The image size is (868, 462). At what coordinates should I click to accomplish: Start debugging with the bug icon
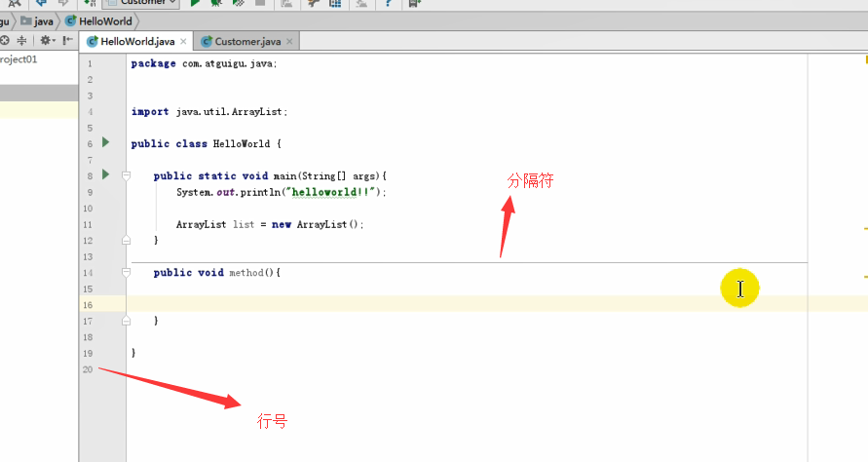[216, 3]
